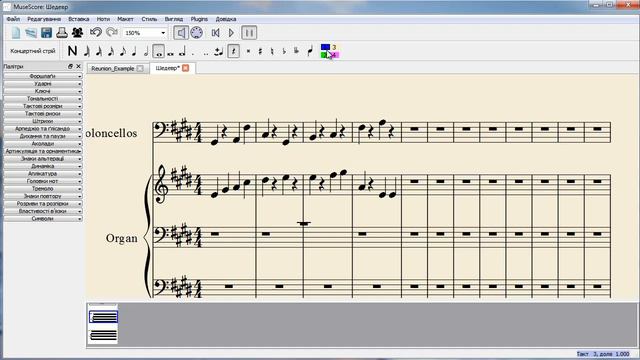
Task: Undo the last action
Action: coord(96,33)
